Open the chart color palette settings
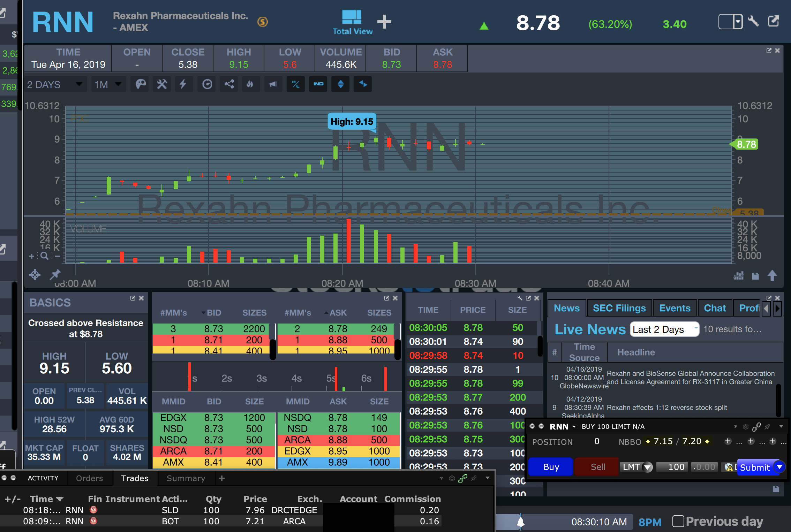The image size is (791, 532). (141, 84)
